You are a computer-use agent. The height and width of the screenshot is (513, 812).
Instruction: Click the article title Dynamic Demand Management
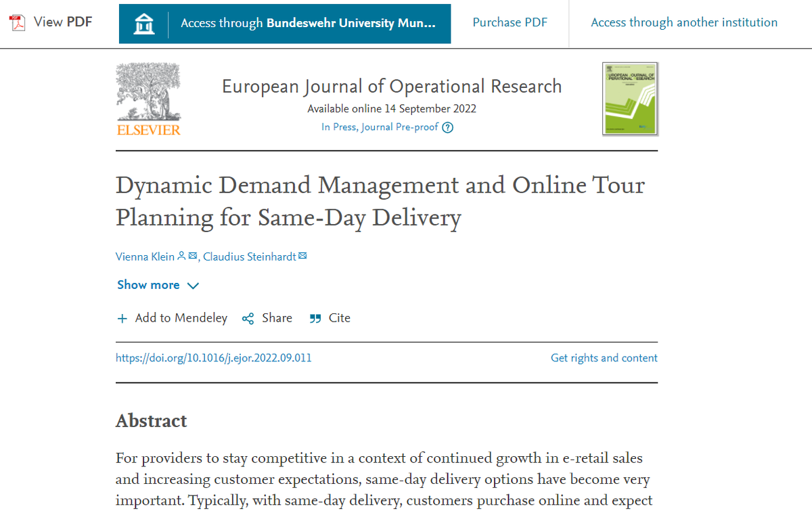[x=380, y=201]
